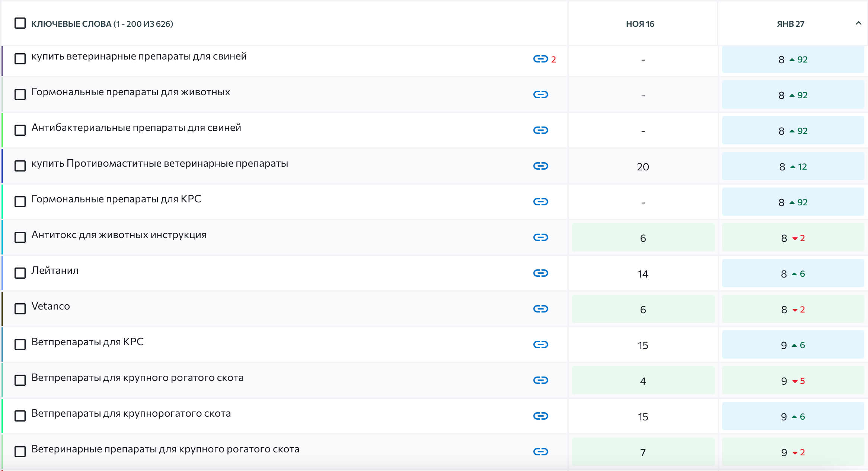Open link icon for 'Антибактериальные препараты для свиней'
The width and height of the screenshot is (868, 471).
tap(540, 130)
